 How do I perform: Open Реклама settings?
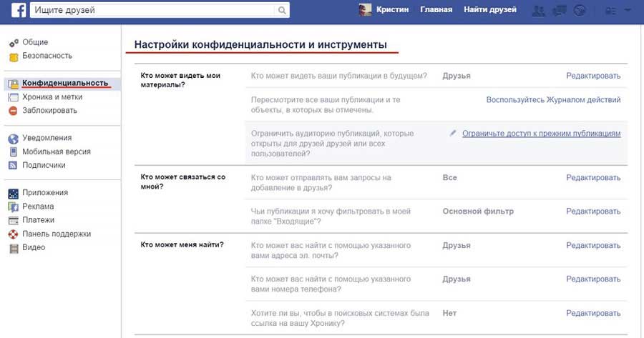(38, 207)
